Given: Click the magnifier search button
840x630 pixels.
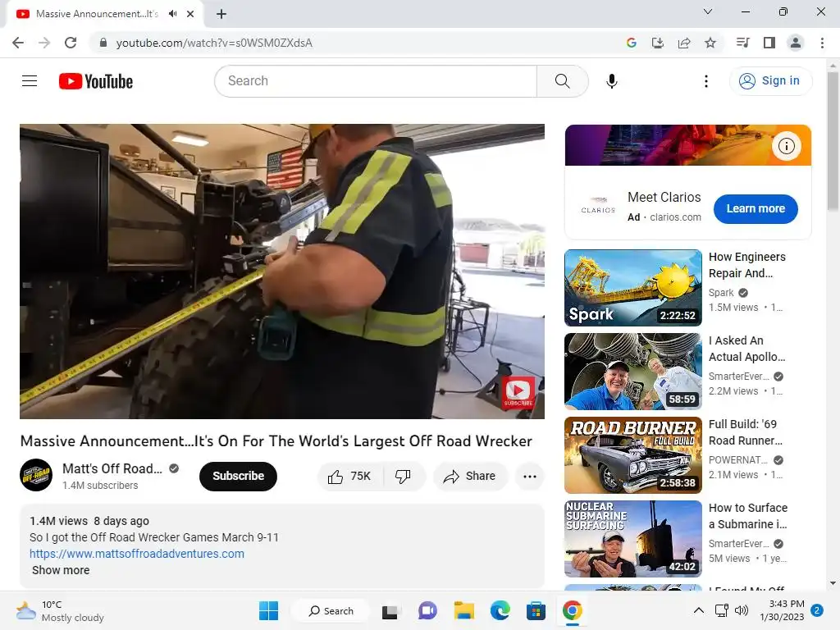Looking at the screenshot, I should 563,81.
